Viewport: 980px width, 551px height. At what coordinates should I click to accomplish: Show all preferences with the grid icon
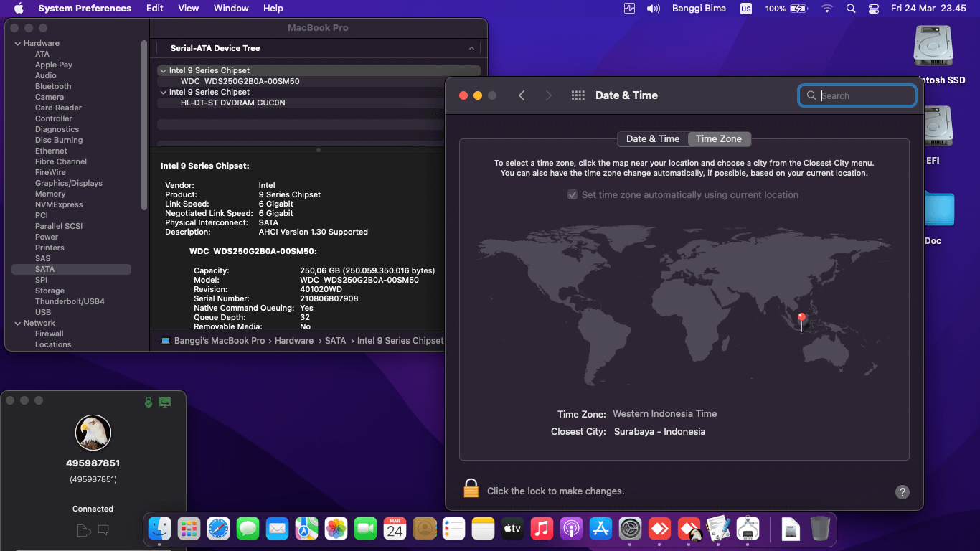pyautogui.click(x=578, y=95)
